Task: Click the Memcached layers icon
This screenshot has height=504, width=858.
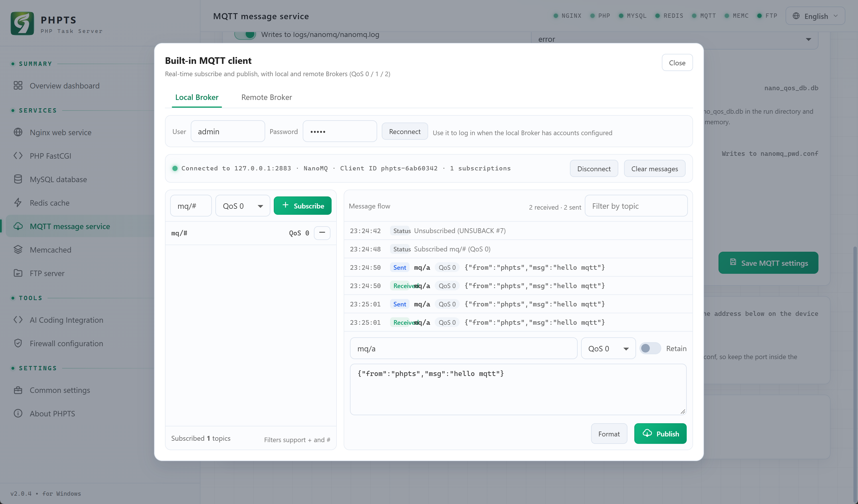Action: 18,250
